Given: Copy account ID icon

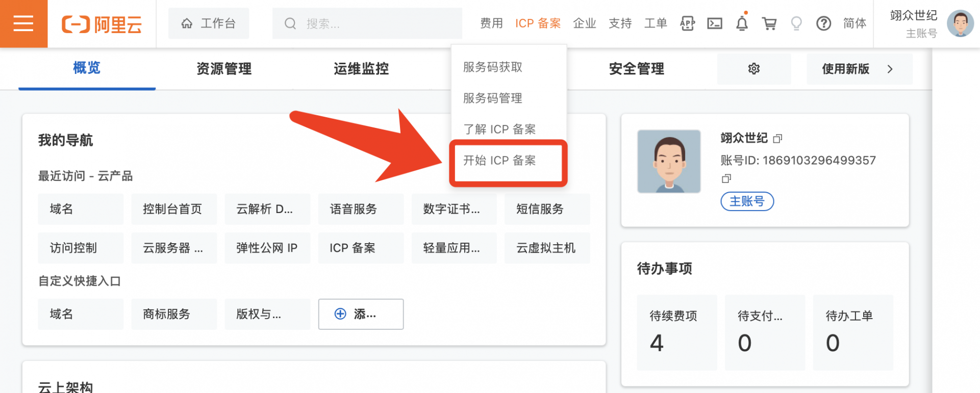Looking at the screenshot, I should pyautogui.click(x=726, y=178).
